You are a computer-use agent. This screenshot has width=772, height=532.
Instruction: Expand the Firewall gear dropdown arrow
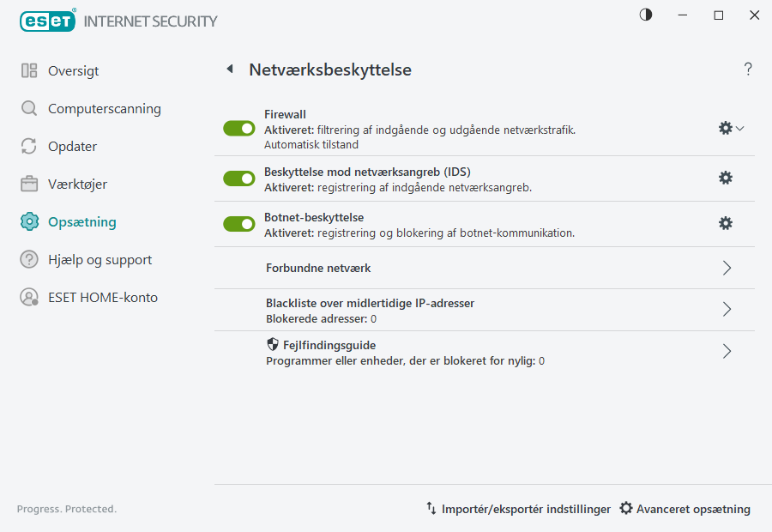[739, 128]
